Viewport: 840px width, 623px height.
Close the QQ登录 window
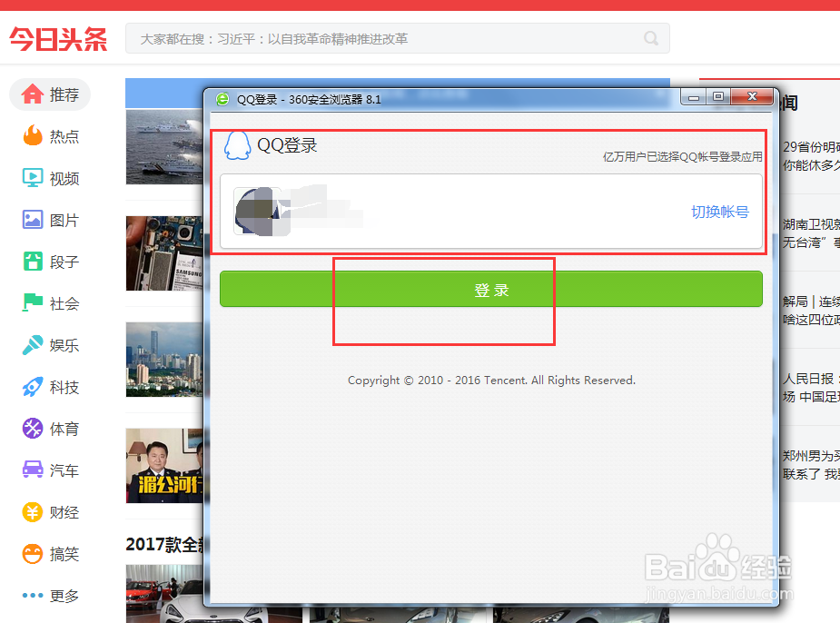(752, 97)
